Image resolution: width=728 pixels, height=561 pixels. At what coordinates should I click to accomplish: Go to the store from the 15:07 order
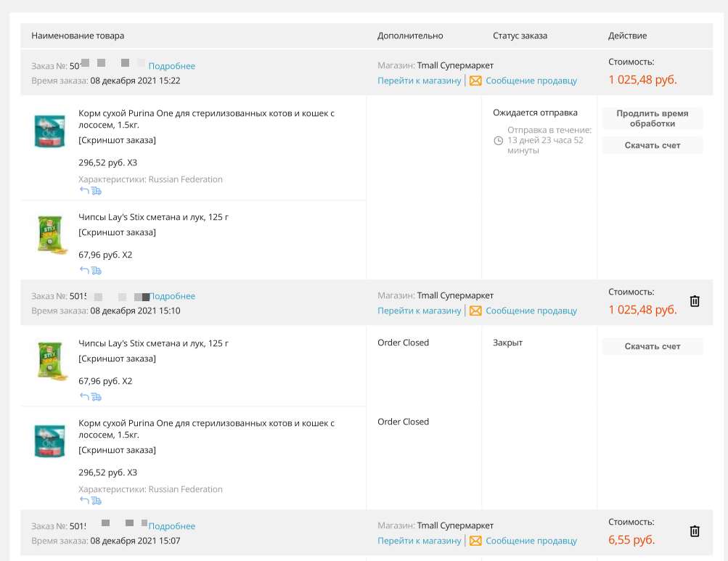[x=420, y=541]
